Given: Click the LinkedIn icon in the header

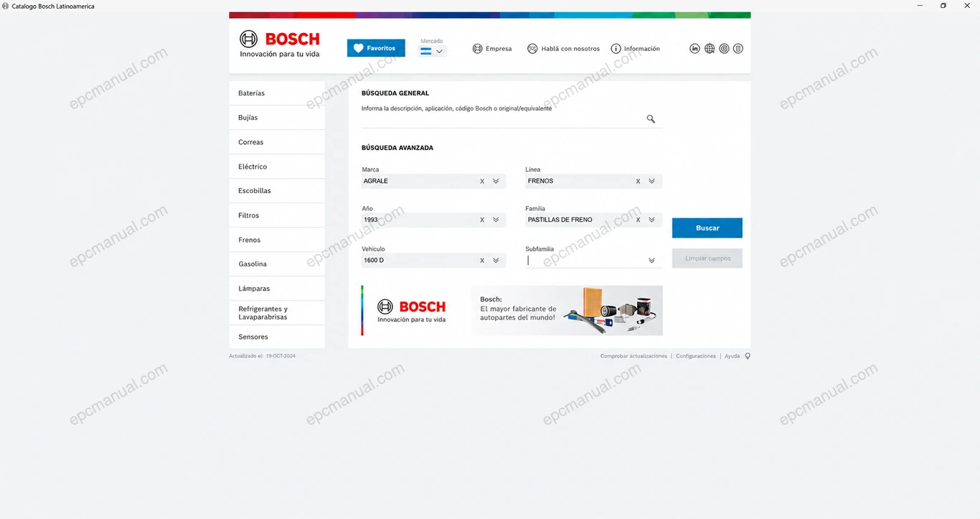Looking at the screenshot, I should pyautogui.click(x=694, y=49).
